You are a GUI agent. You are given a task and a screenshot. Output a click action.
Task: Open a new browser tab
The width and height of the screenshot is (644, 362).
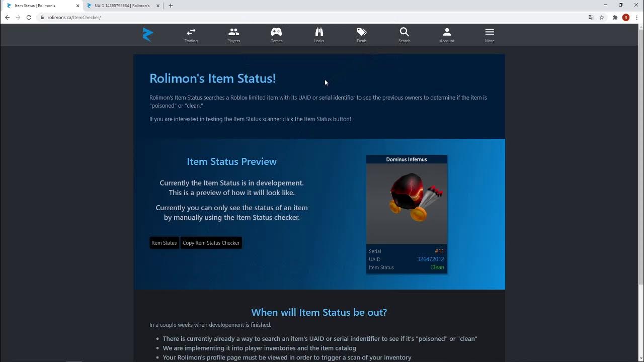tap(171, 6)
